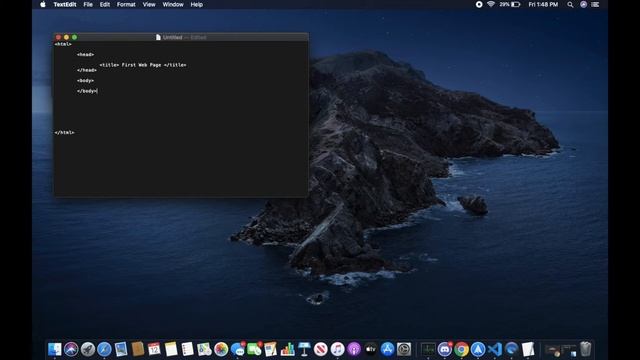Minimize the TextEdit window
Screen dimensions: 640x360
point(66,37)
